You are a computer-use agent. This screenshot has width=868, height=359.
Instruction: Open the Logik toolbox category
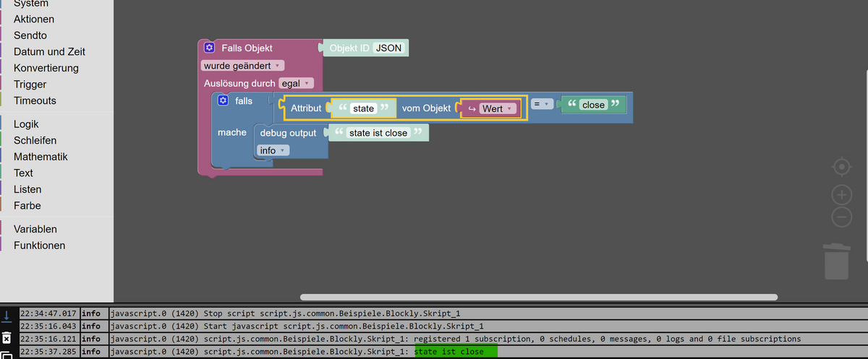[26, 124]
